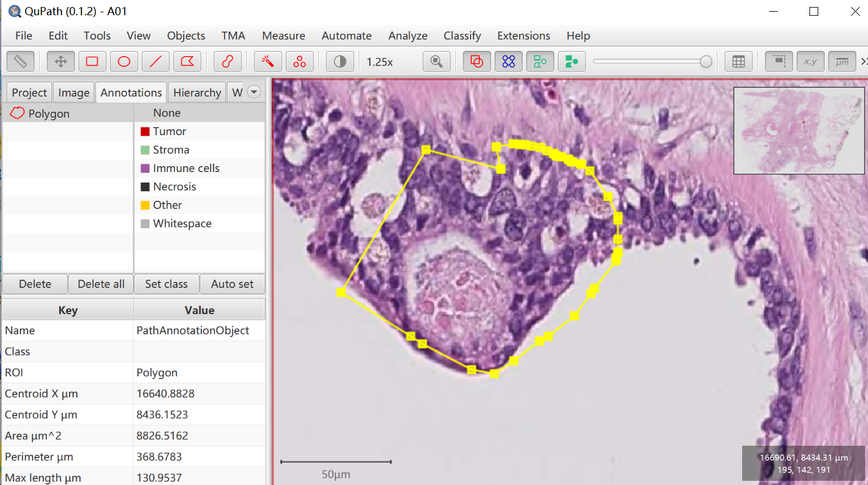The image size is (868, 485).
Task: Click the Auto set button
Action: (232, 284)
